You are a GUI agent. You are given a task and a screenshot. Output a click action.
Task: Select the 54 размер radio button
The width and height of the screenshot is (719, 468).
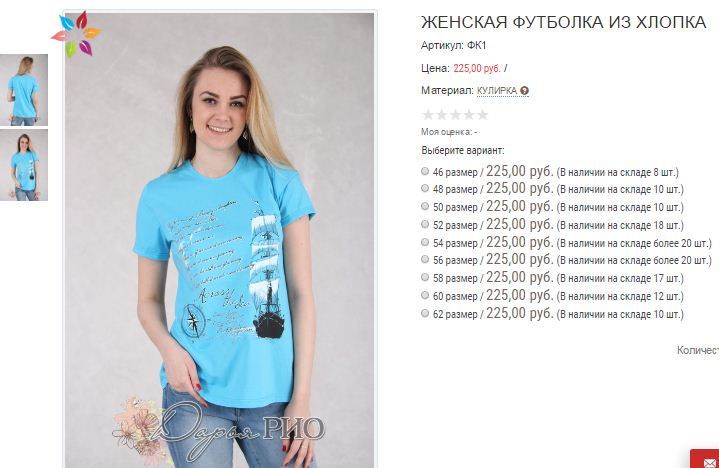pyautogui.click(x=425, y=242)
